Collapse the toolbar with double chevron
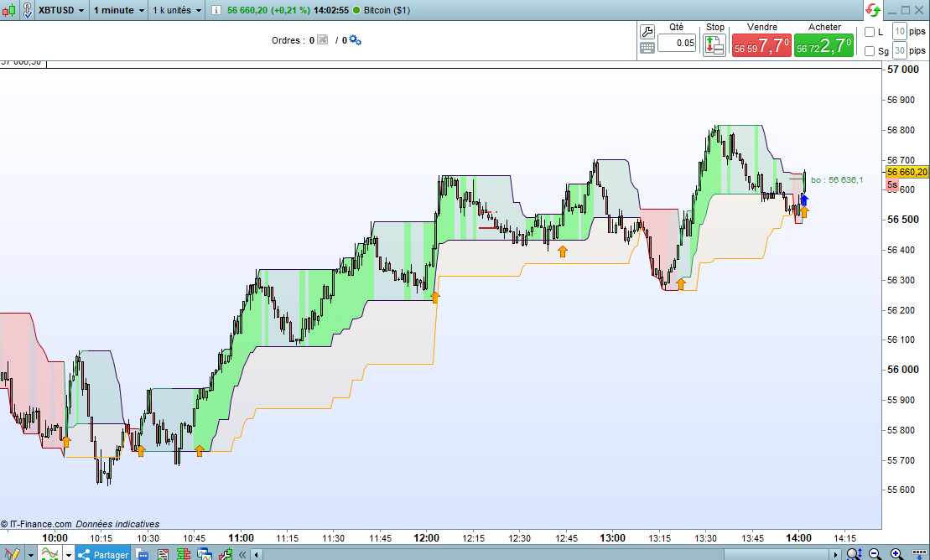This screenshot has height=560, width=930. pyautogui.click(x=242, y=555)
